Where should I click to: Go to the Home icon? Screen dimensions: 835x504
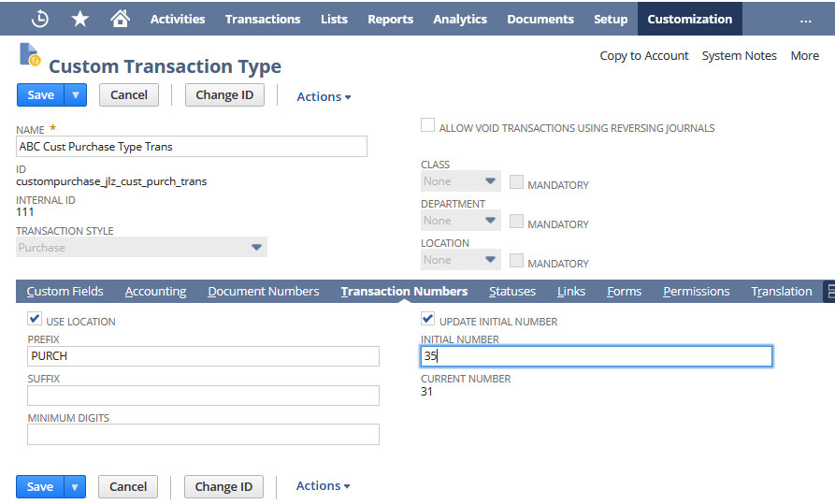tap(120, 19)
